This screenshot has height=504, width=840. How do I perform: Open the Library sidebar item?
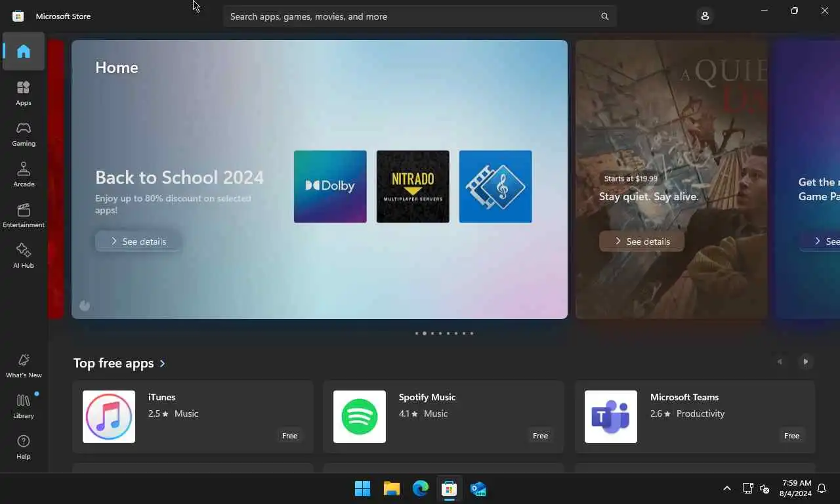click(24, 406)
